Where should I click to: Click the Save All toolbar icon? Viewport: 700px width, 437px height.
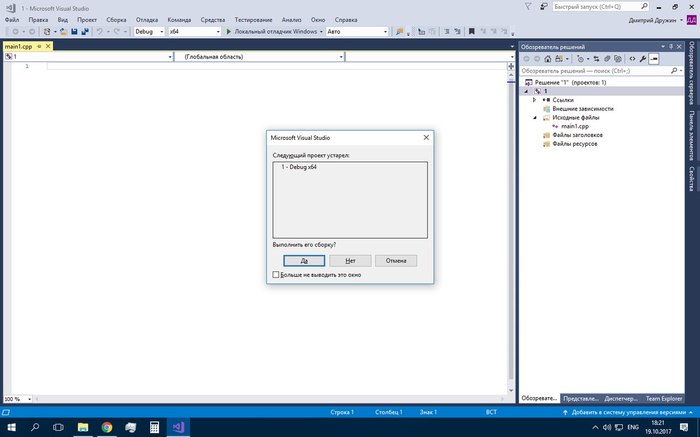tap(85, 32)
